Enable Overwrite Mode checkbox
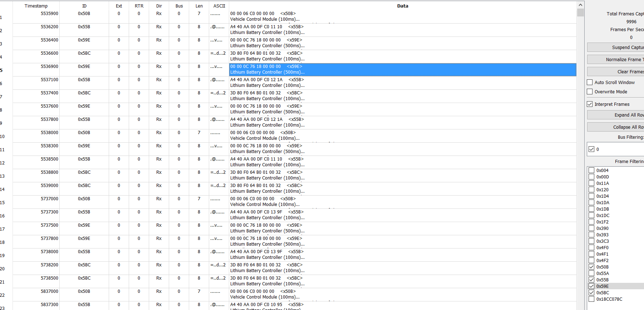Viewport: 644px width, 310px height. coord(590,92)
